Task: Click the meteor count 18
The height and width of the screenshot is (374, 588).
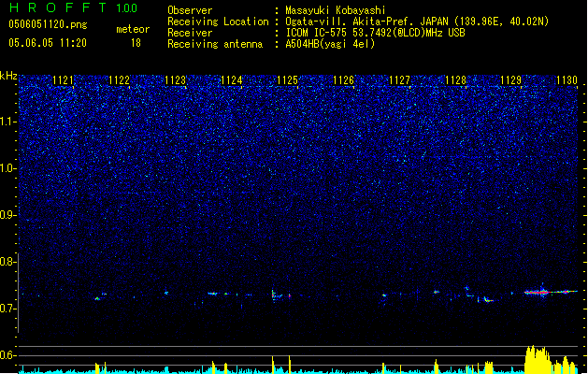Action: pos(136,43)
